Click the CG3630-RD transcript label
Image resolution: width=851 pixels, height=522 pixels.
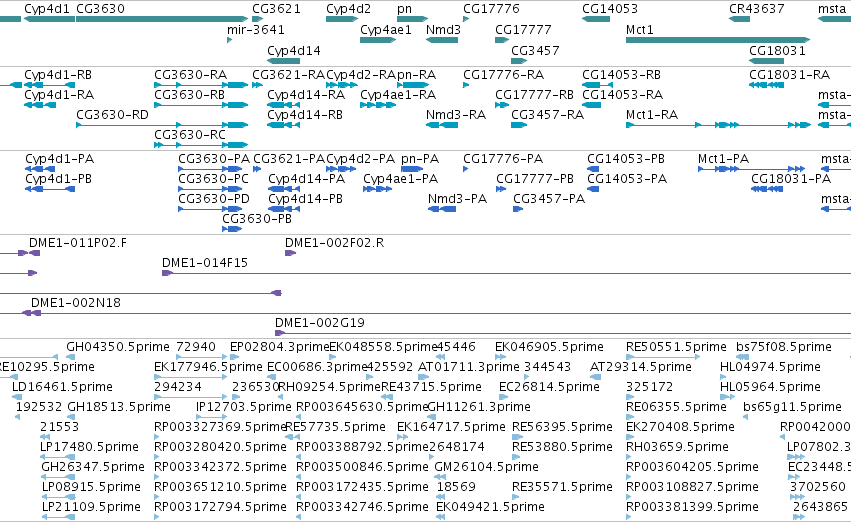[x=112, y=114]
